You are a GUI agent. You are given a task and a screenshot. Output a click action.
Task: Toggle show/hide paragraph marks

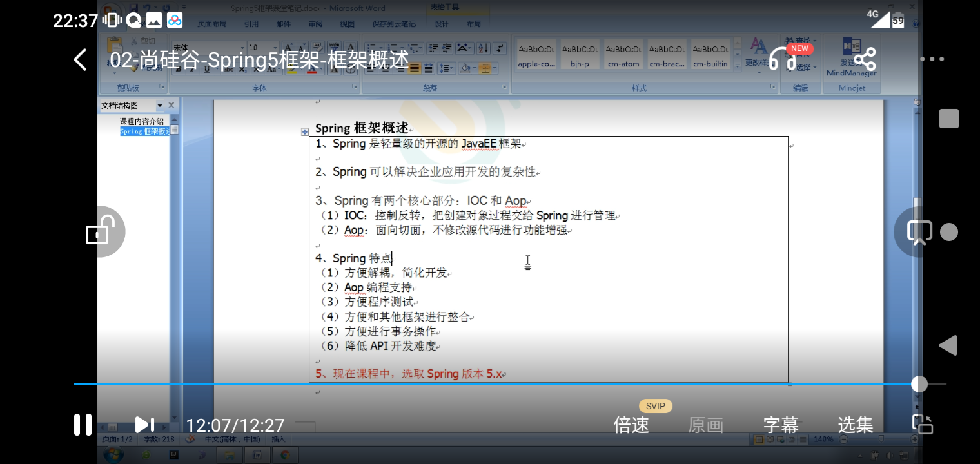[x=501, y=48]
